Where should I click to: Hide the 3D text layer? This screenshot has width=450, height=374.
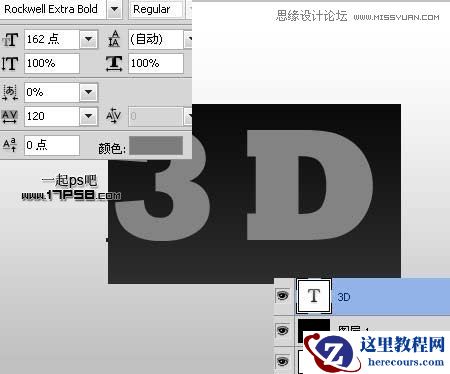[283, 295]
